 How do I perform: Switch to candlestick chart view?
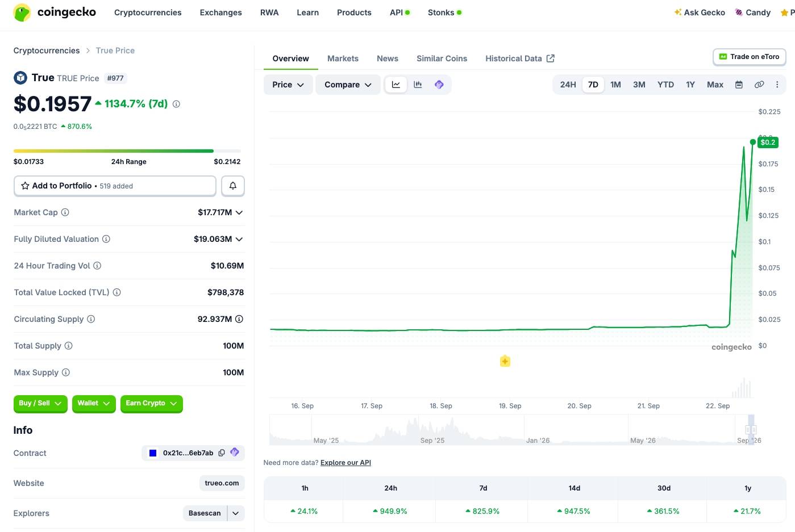(418, 85)
